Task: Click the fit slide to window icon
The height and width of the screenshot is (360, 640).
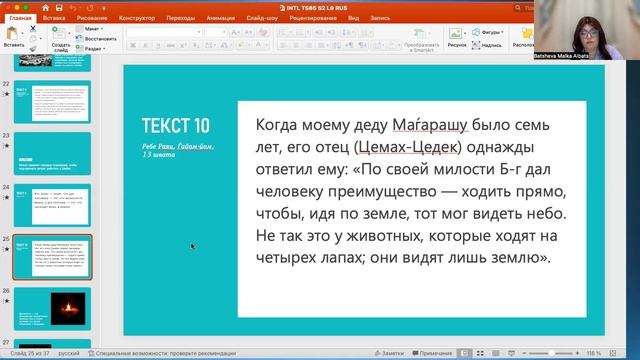Action: (613, 353)
